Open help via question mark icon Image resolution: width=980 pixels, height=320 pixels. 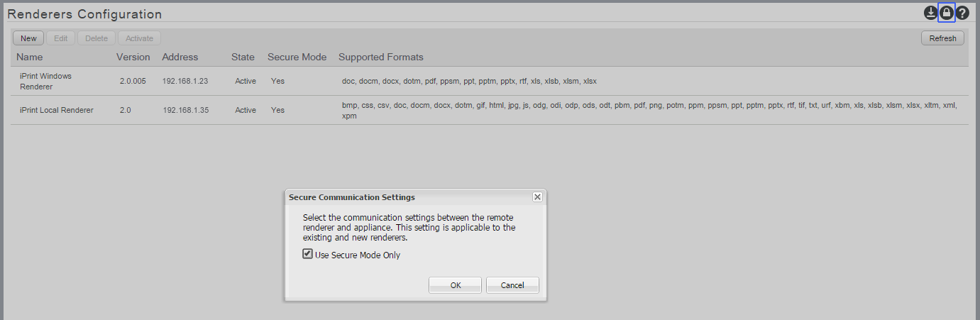point(962,13)
